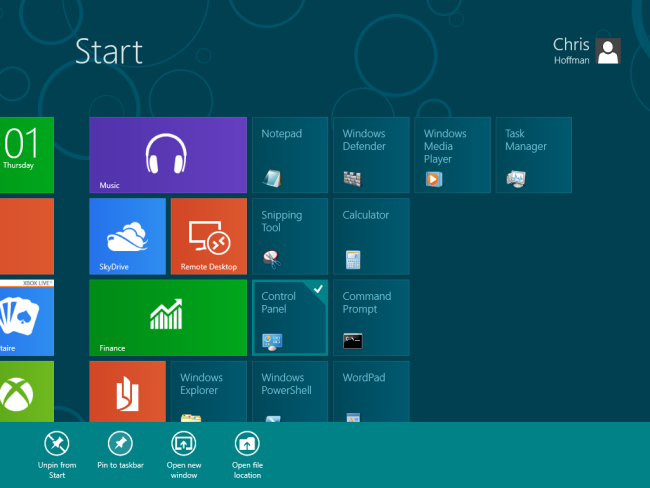Open the Windows Explorer tile

click(209, 391)
